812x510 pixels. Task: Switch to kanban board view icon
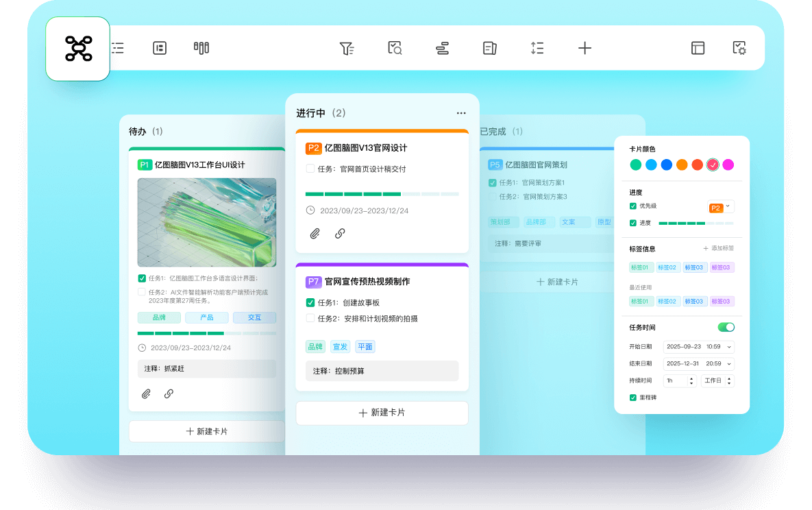coord(201,48)
